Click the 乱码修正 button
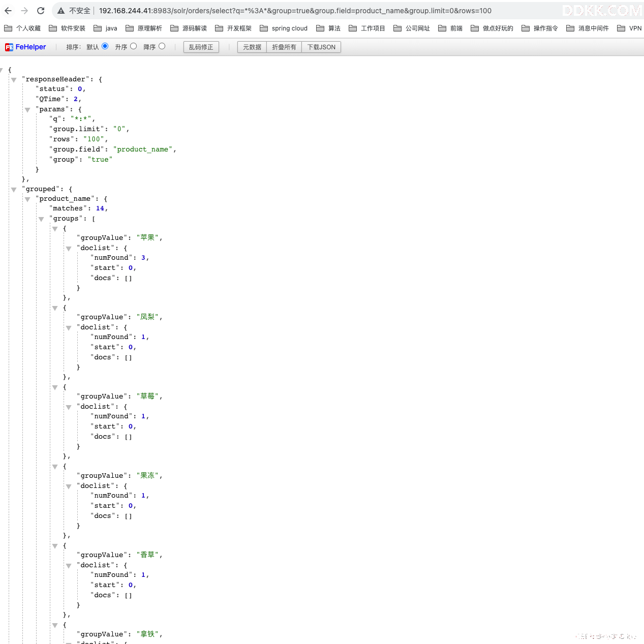Screen dimensions: 644x644 [x=201, y=47]
